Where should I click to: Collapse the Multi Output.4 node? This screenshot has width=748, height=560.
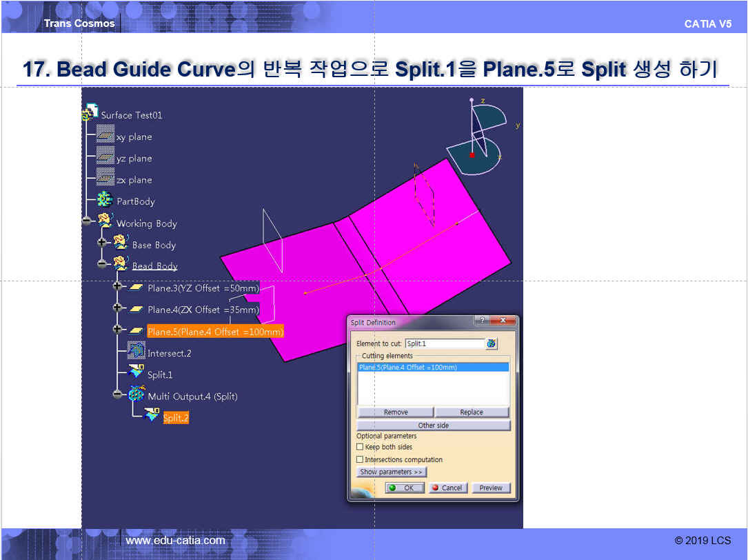pos(117,394)
